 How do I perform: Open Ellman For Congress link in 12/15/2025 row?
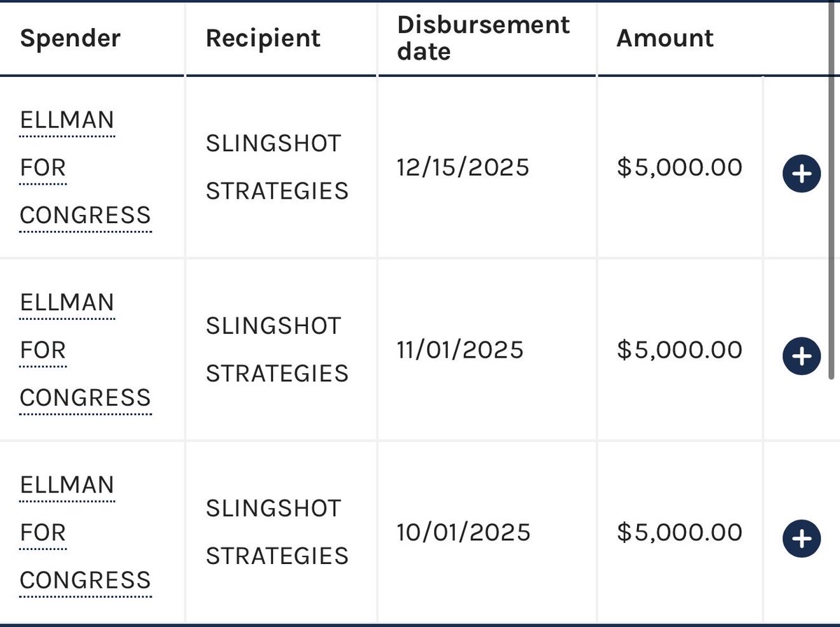click(x=85, y=168)
